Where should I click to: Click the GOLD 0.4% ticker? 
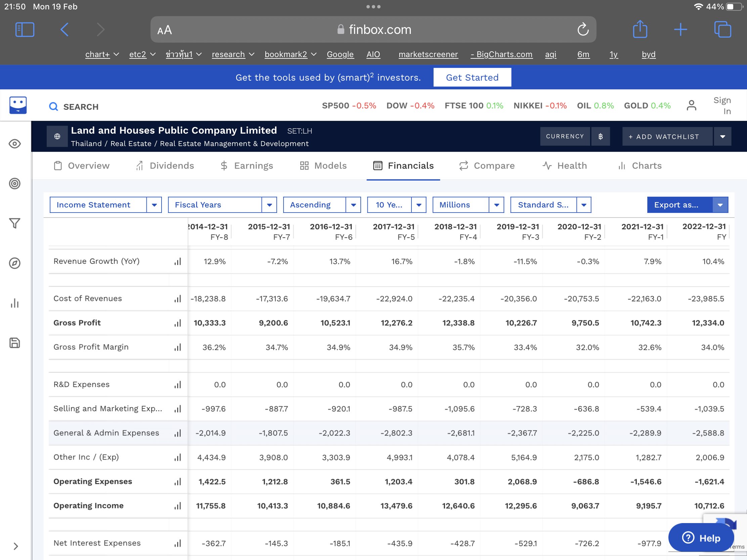pos(647,106)
